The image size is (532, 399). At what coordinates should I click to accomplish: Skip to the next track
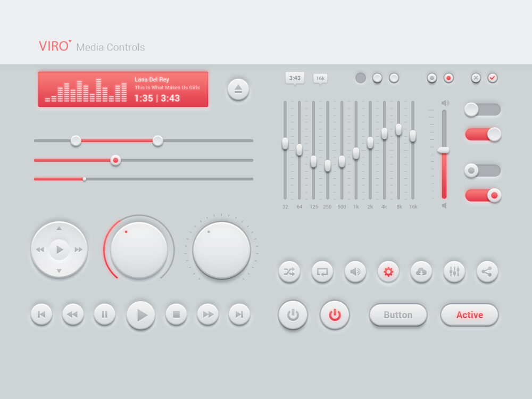pyautogui.click(x=238, y=314)
